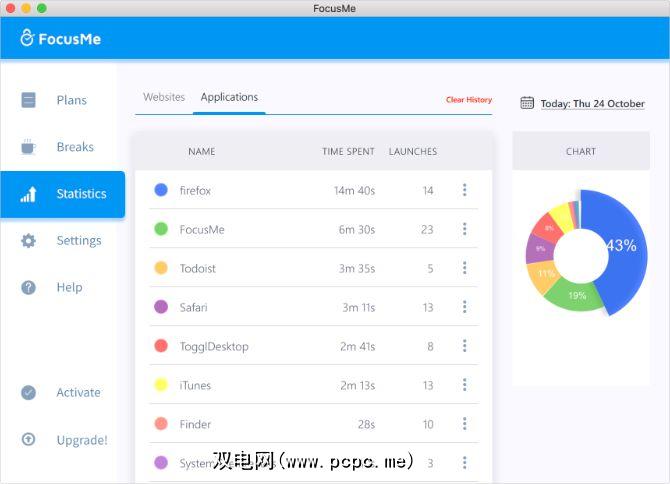Switch to the Websites tab
The width and height of the screenshot is (670, 484).
[x=164, y=97]
